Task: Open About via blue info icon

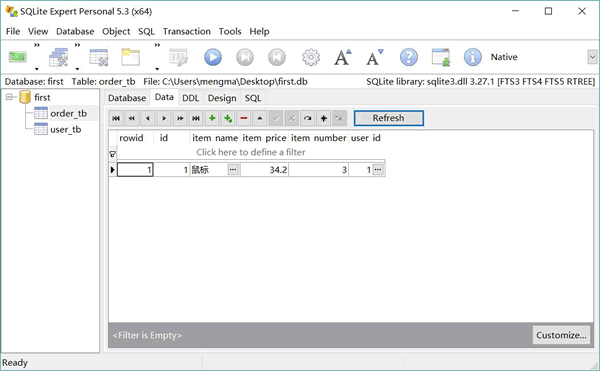Action: (473, 57)
